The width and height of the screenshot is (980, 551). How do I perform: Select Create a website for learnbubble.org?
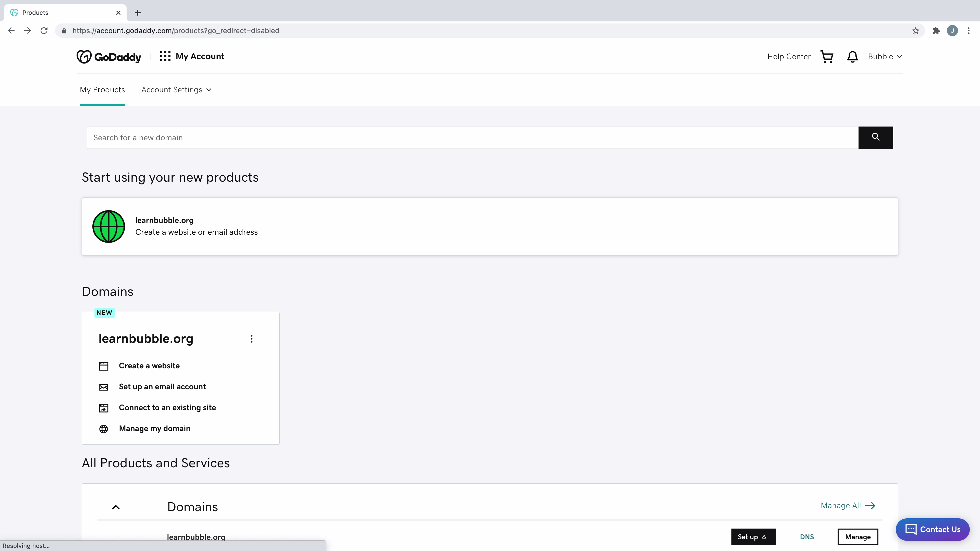149,366
